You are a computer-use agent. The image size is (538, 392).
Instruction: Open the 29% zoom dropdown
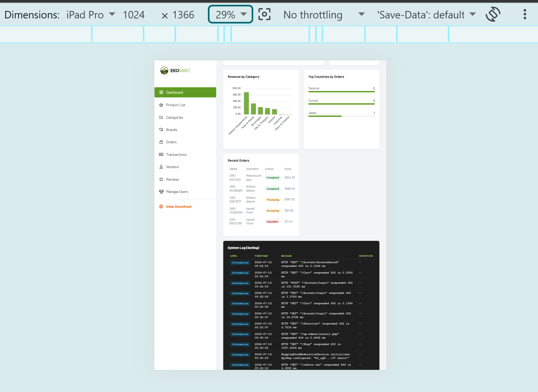[231, 14]
